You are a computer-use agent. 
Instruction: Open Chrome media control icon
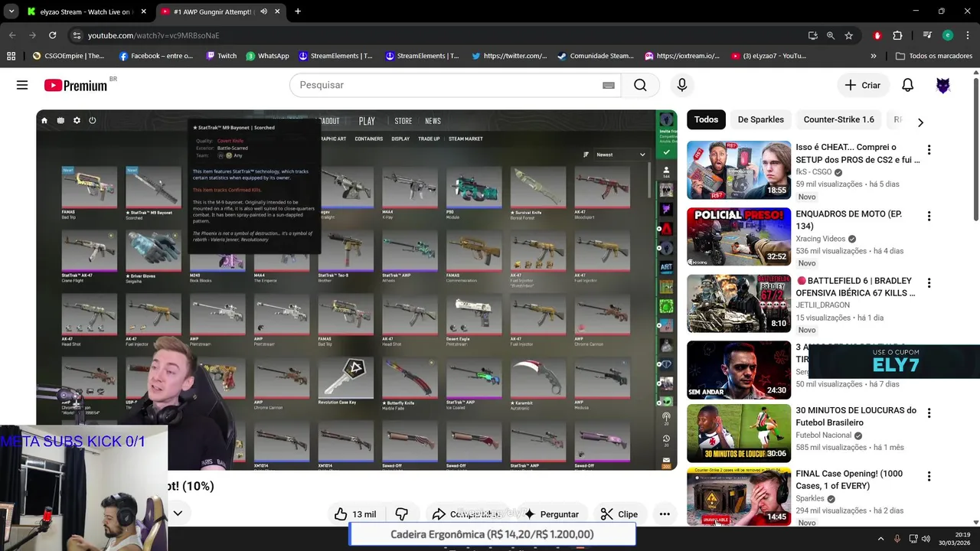(927, 35)
